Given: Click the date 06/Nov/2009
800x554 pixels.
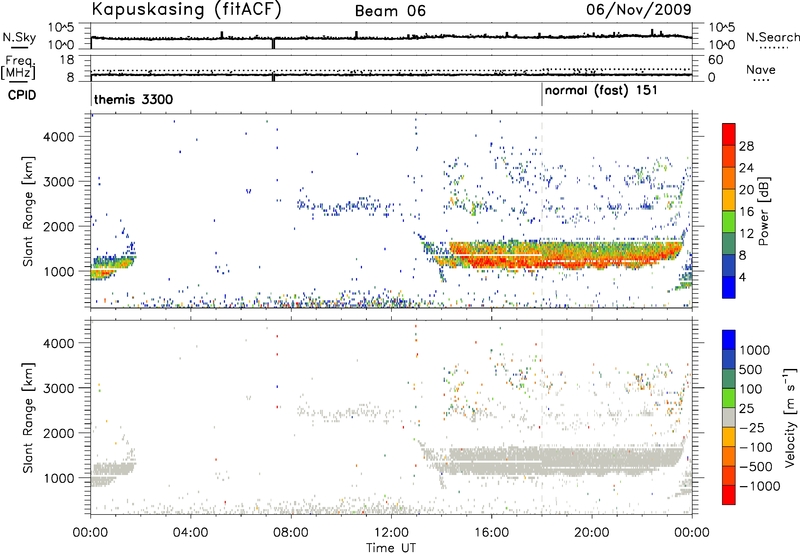Looking at the screenshot, I should coord(639,9).
